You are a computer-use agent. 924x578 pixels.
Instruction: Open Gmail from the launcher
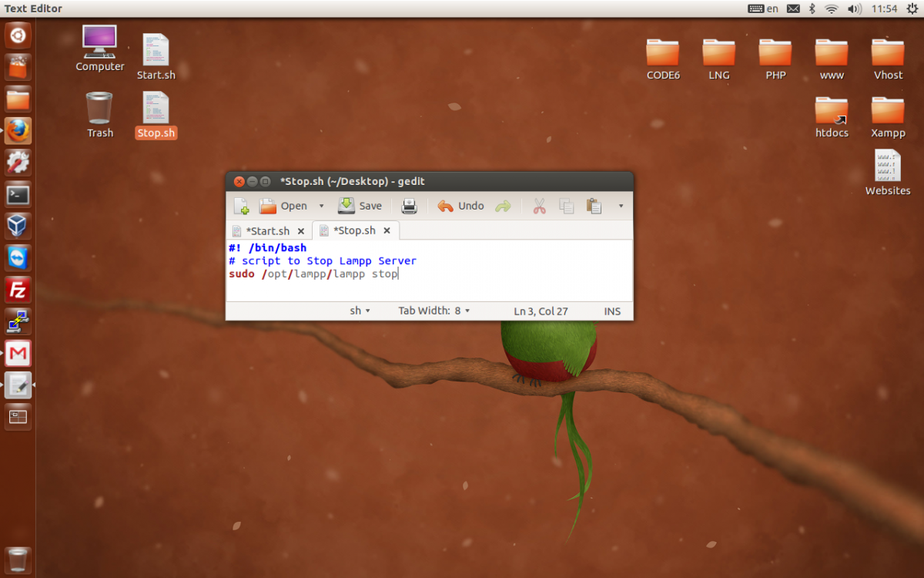[18, 353]
